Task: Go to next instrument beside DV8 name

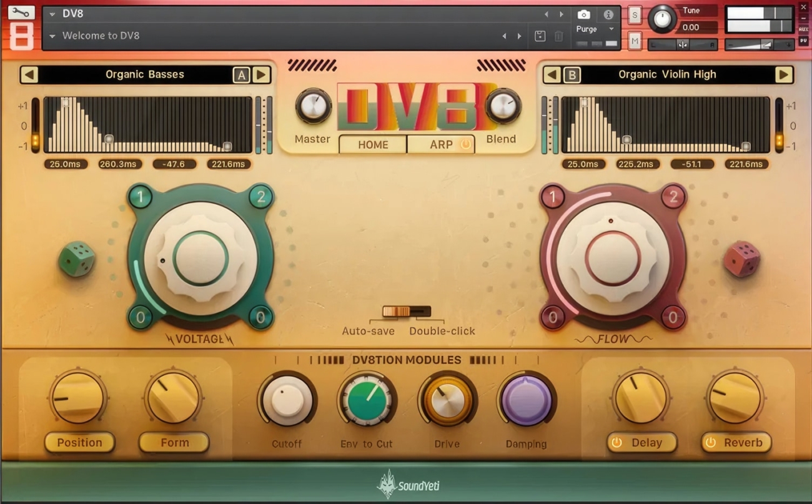Action: [561, 14]
